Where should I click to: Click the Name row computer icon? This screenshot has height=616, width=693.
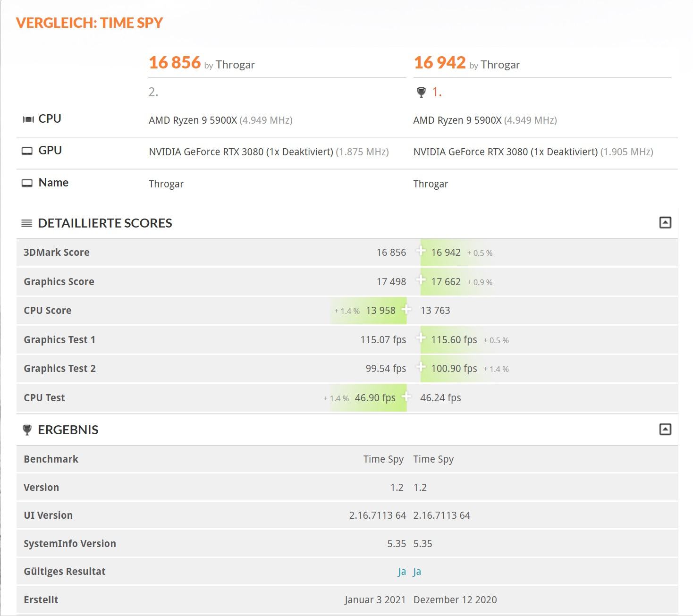click(27, 183)
